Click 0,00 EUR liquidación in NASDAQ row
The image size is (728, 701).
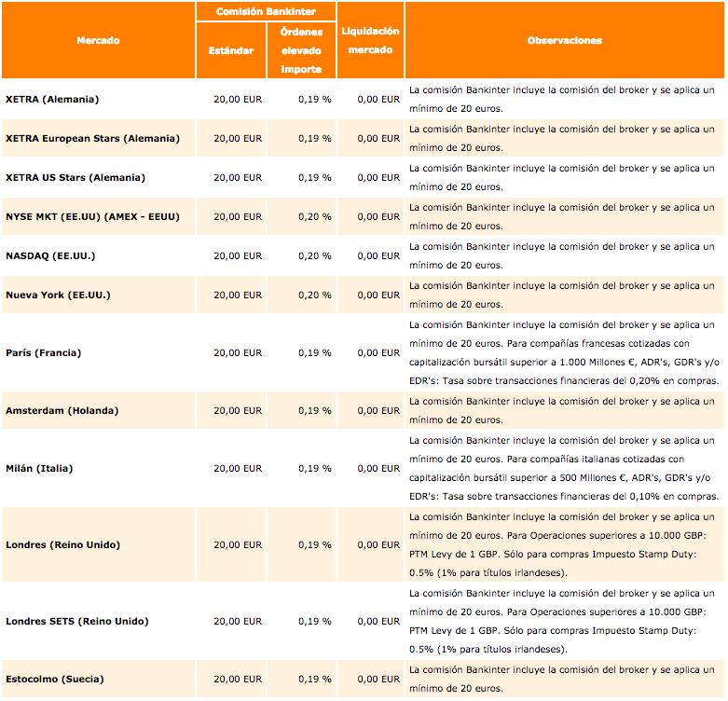(x=378, y=255)
